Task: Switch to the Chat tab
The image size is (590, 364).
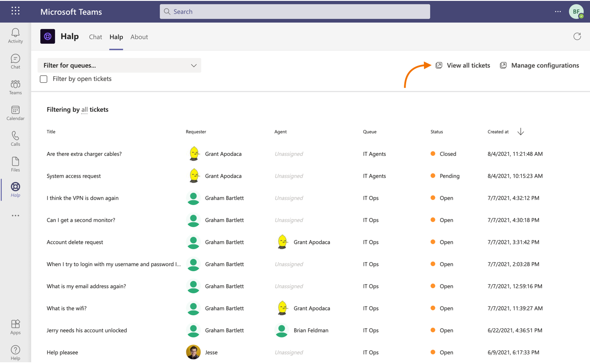Action: (95, 37)
